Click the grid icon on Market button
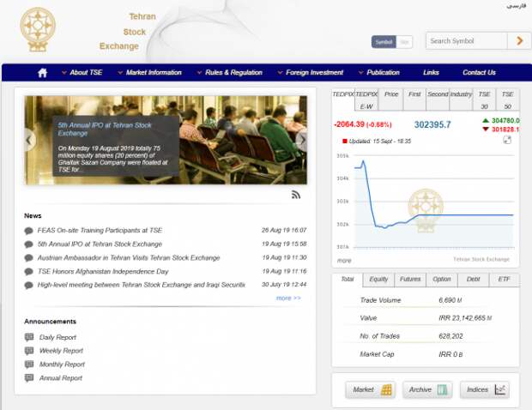Screen dimensions: 532x410 pos(386,390)
